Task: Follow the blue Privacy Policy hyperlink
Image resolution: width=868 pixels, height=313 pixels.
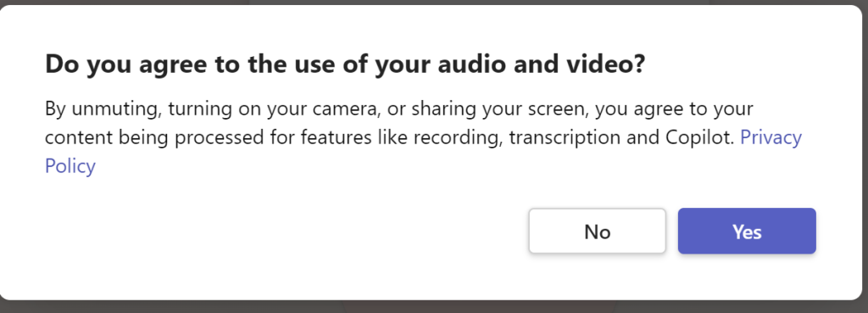Action: [x=771, y=137]
